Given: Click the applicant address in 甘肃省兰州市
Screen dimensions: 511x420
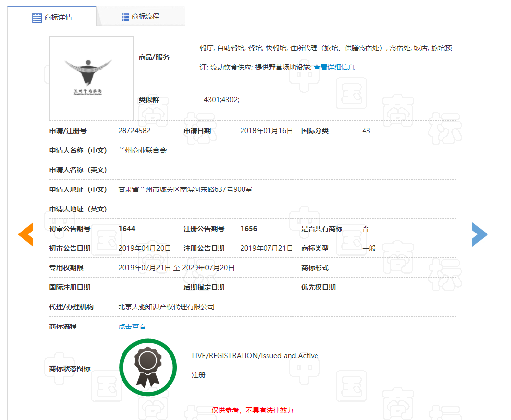Looking at the screenshot, I should pos(185,189).
